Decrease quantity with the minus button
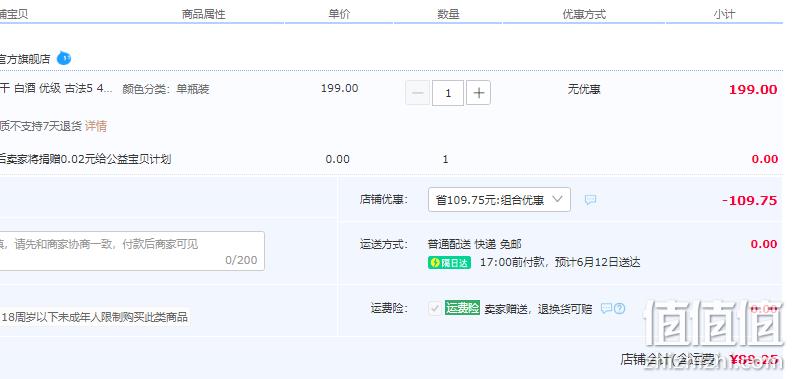Screen dimensions: 793x379 coord(418,93)
